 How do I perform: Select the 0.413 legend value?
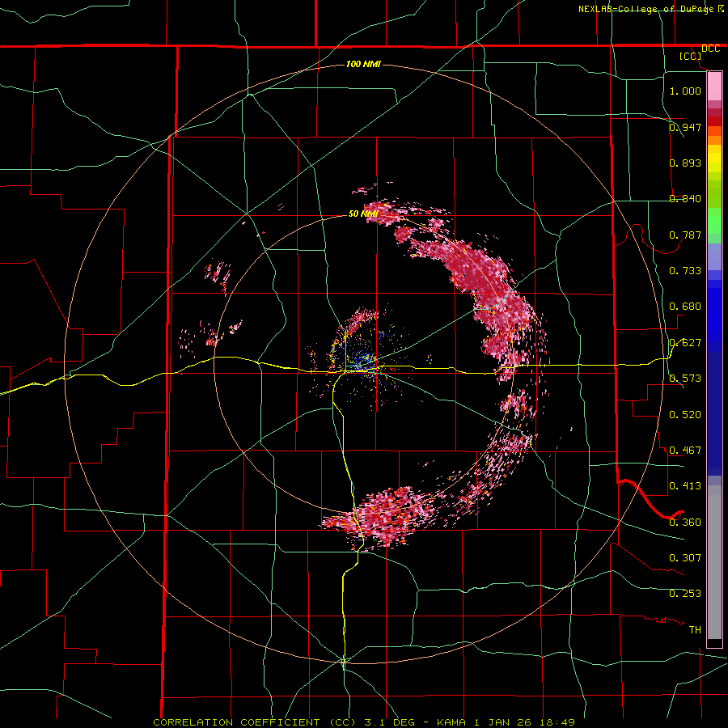click(685, 486)
